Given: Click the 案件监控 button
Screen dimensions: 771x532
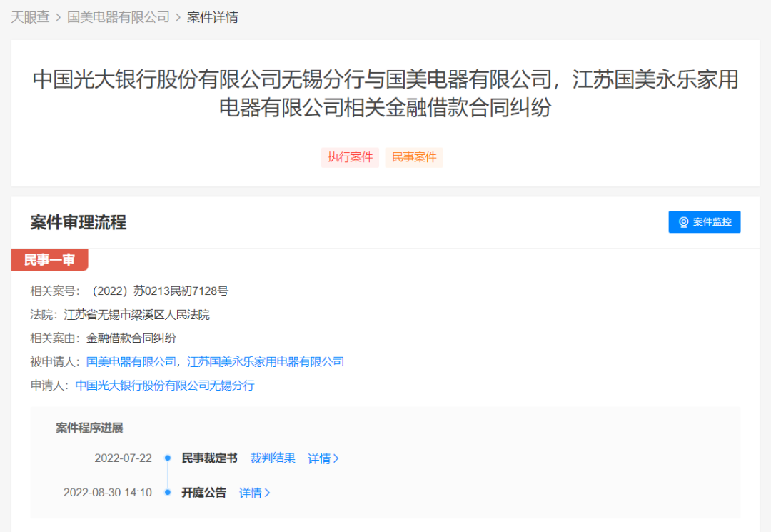Looking at the screenshot, I should (704, 222).
